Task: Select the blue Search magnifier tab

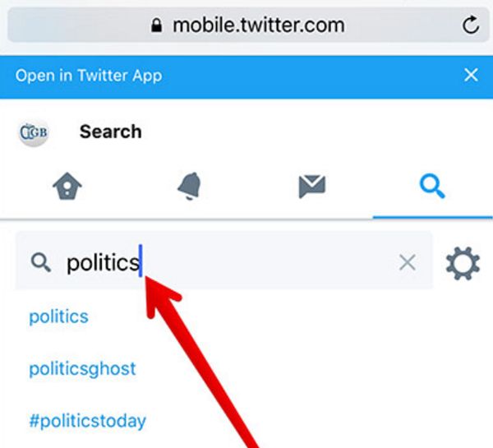Action: coord(432,186)
